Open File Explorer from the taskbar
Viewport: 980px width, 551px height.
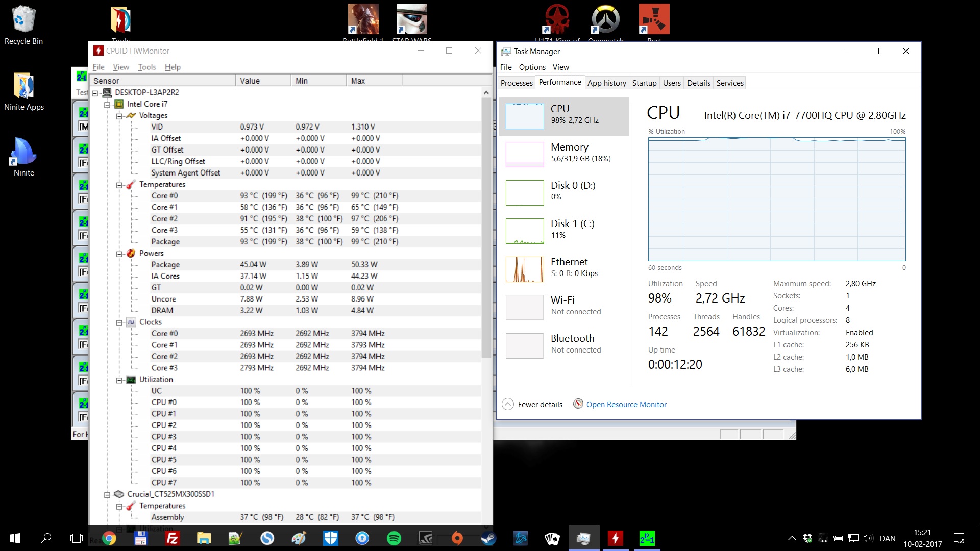[204, 538]
